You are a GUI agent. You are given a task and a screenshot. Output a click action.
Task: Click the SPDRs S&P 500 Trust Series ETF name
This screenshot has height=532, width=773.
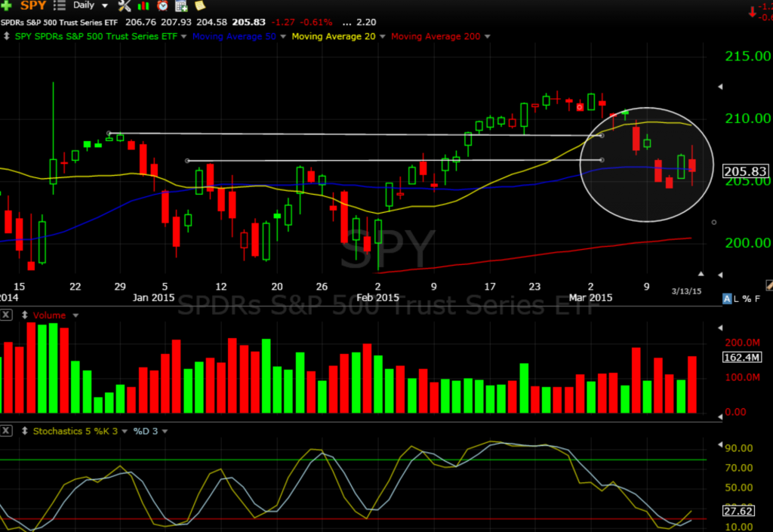point(59,23)
